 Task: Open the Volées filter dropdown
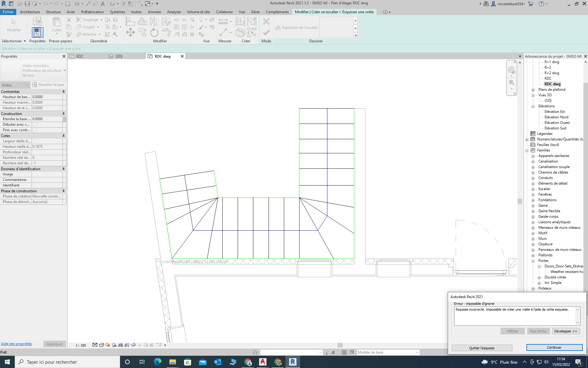pos(15,85)
